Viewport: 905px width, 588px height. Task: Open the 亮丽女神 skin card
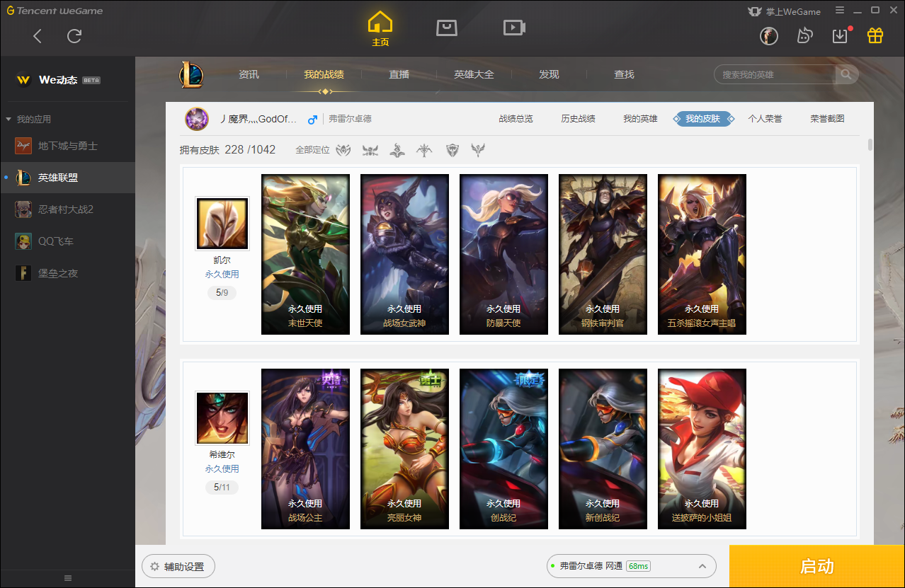(404, 449)
